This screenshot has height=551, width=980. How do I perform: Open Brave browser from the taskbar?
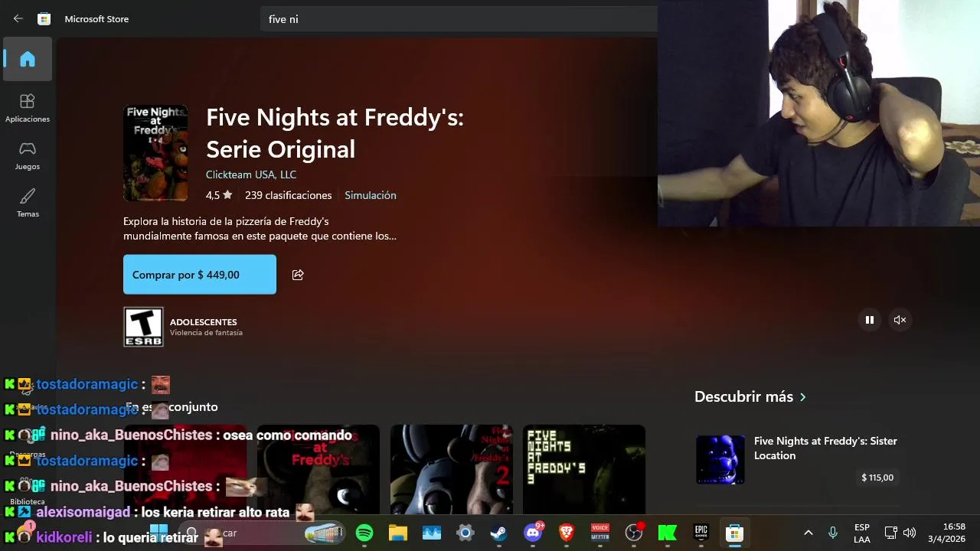[x=567, y=533]
